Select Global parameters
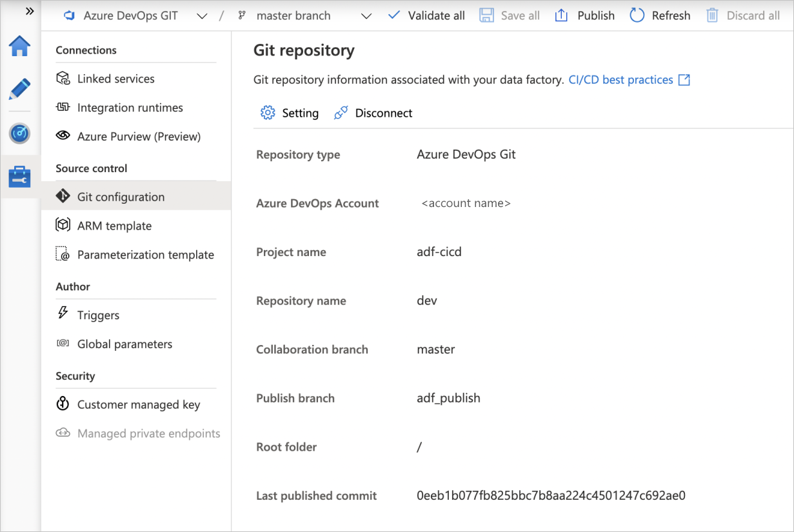The image size is (794, 532). pyautogui.click(x=124, y=344)
